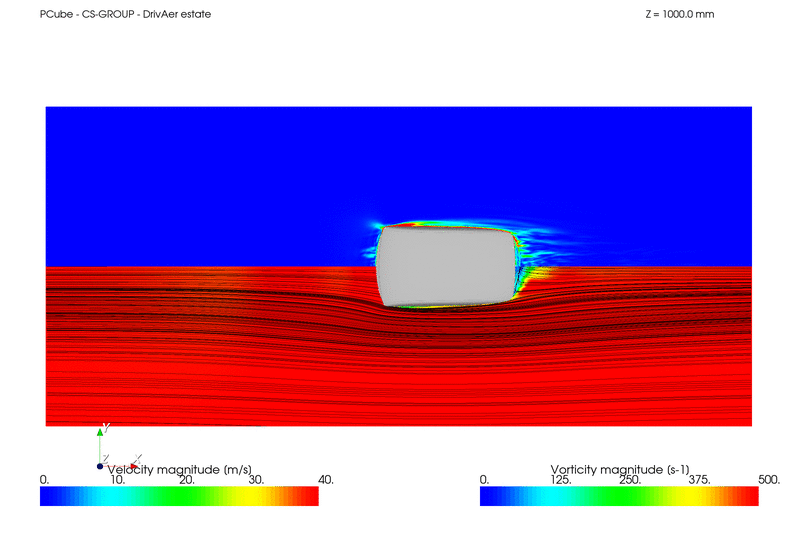Click the 500. tick label on vorticity legend
The height and width of the screenshot is (533, 800).
tap(768, 480)
